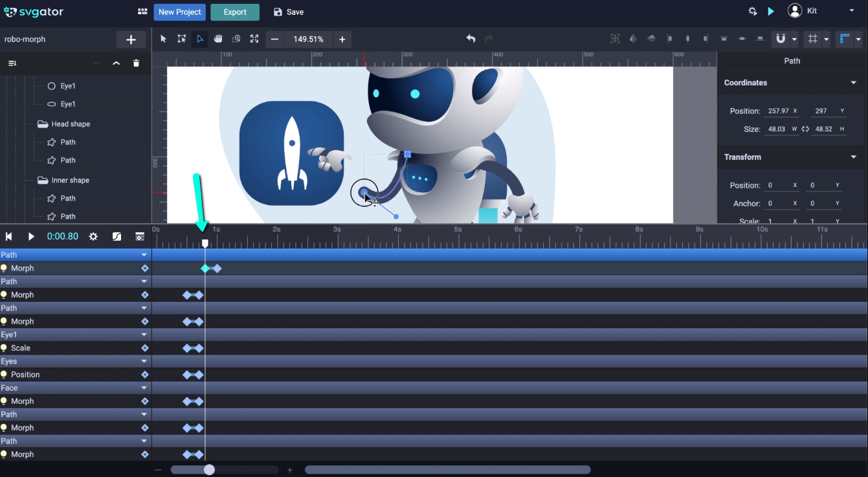Open the snapping options dropdown arrow

pyautogui.click(x=794, y=39)
